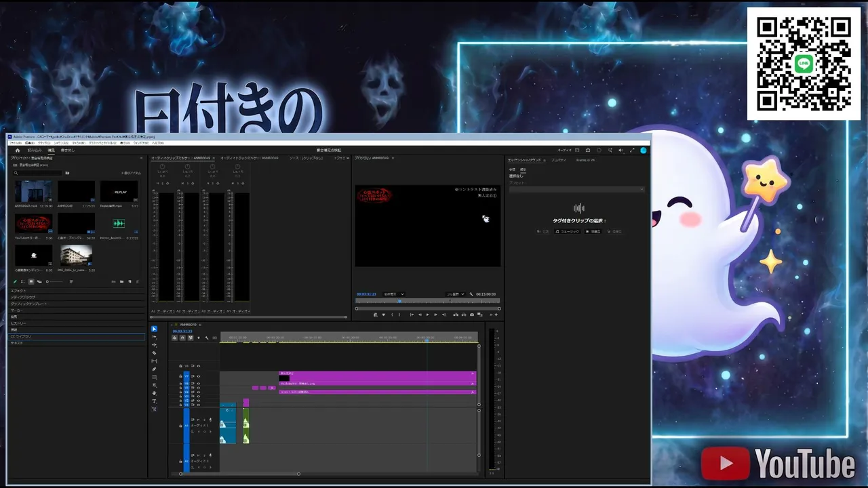The height and width of the screenshot is (488, 868).
Task: Click the project search input field
Action: [39, 173]
